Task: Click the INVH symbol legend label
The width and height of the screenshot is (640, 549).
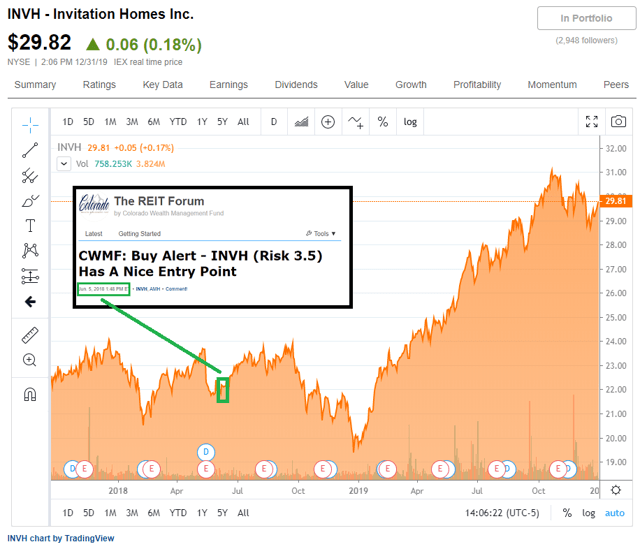Action: [69, 147]
